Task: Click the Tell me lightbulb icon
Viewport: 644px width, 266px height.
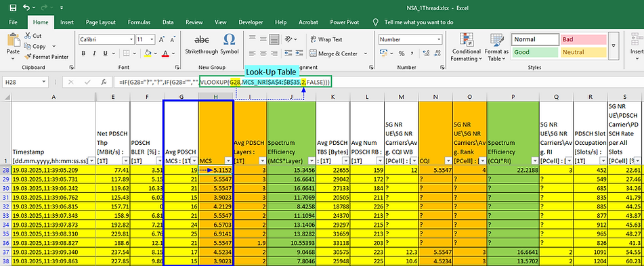Action: [374, 22]
